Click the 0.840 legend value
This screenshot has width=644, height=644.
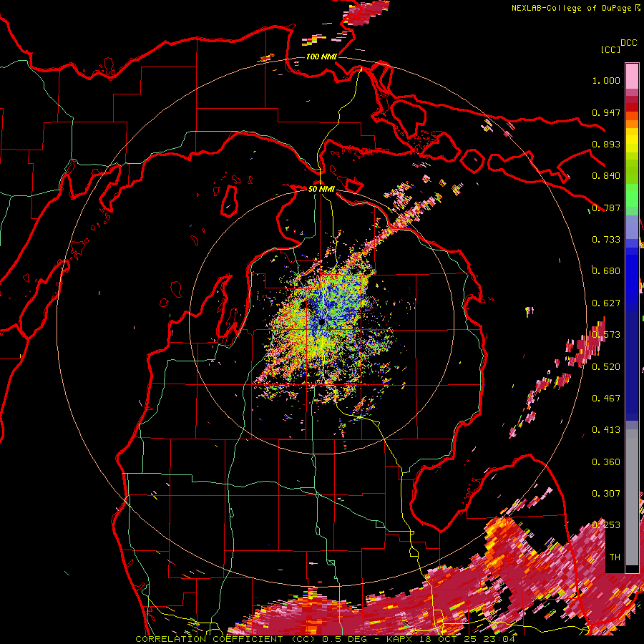[606, 176]
